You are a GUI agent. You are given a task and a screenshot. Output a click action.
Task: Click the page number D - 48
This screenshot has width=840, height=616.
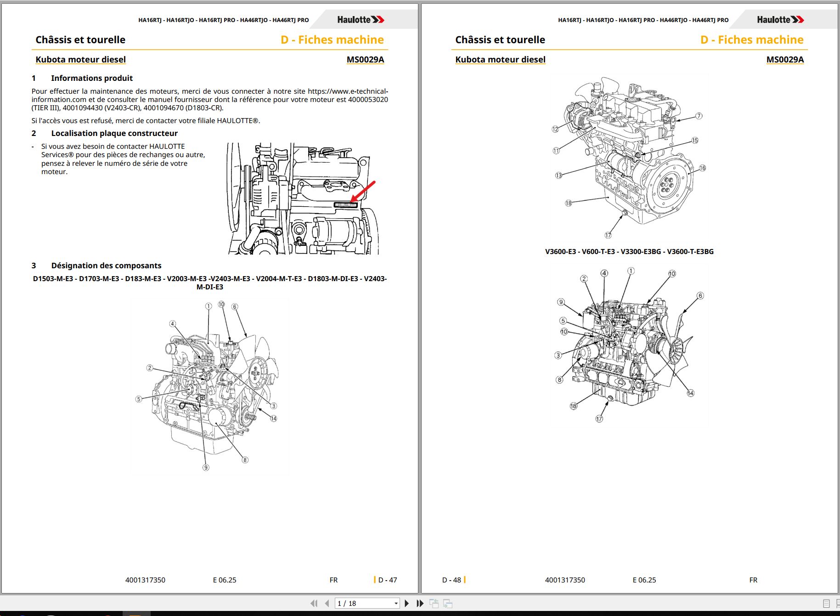click(x=451, y=580)
